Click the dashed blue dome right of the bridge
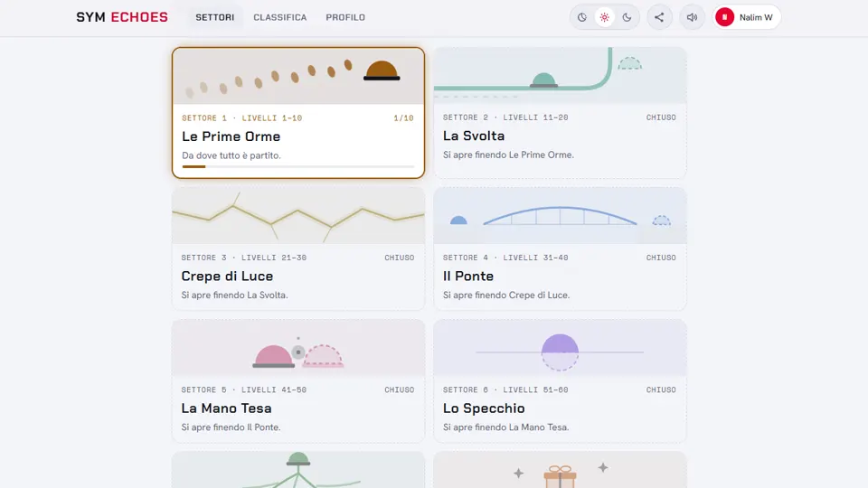868x488 pixels. coord(662,221)
